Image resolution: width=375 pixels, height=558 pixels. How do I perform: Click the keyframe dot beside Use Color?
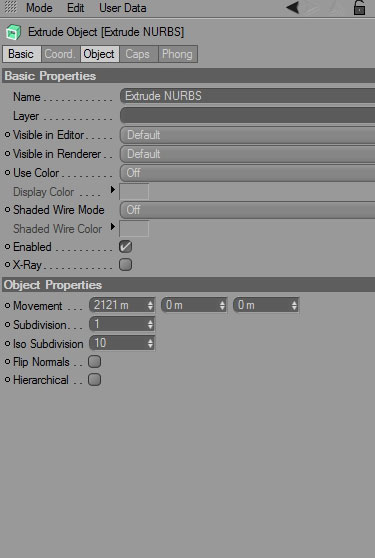click(x=7, y=173)
